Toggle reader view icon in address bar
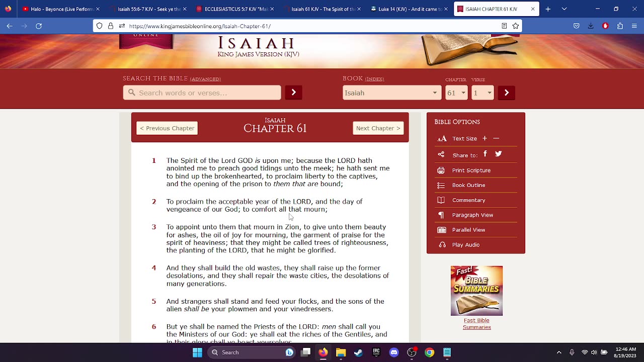Viewport: 644px width, 362px height. pyautogui.click(x=504, y=26)
